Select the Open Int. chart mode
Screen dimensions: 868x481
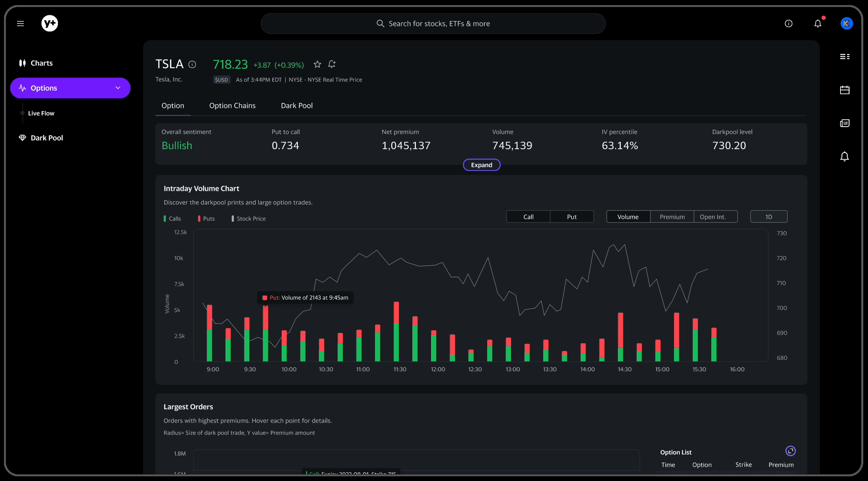pos(716,217)
